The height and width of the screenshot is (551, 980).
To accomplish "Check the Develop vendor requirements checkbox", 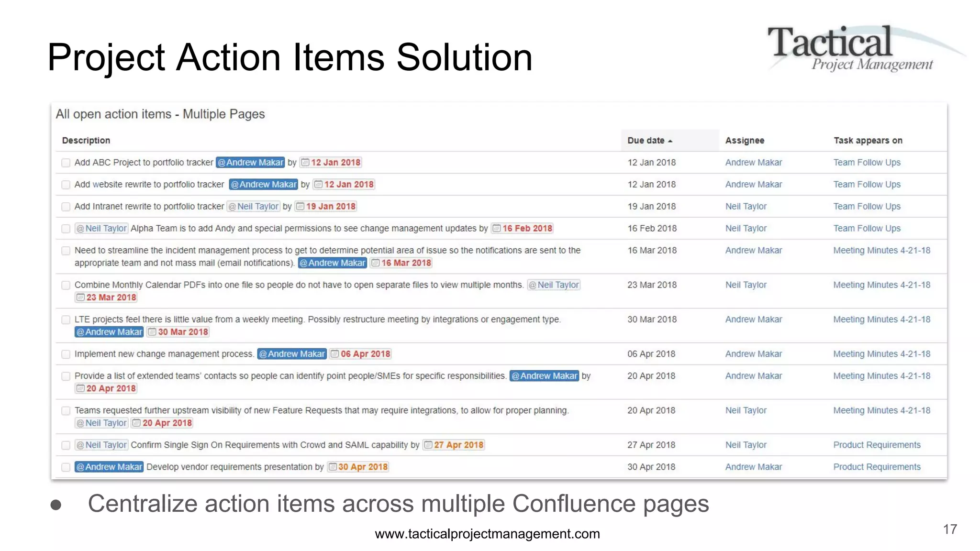I will coord(66,467).
